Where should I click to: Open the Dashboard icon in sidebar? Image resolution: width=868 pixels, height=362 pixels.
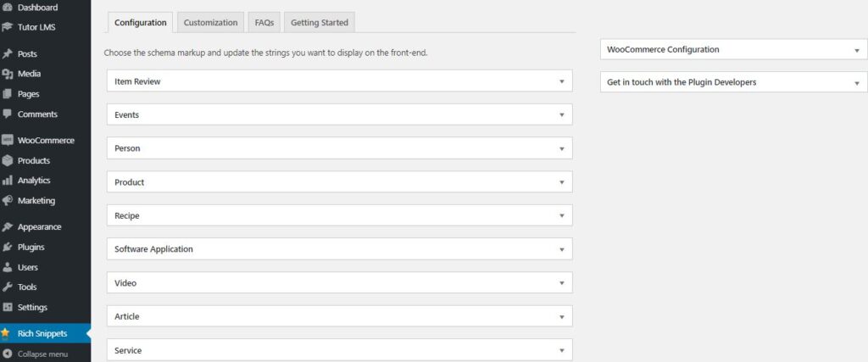click(7, 8)
